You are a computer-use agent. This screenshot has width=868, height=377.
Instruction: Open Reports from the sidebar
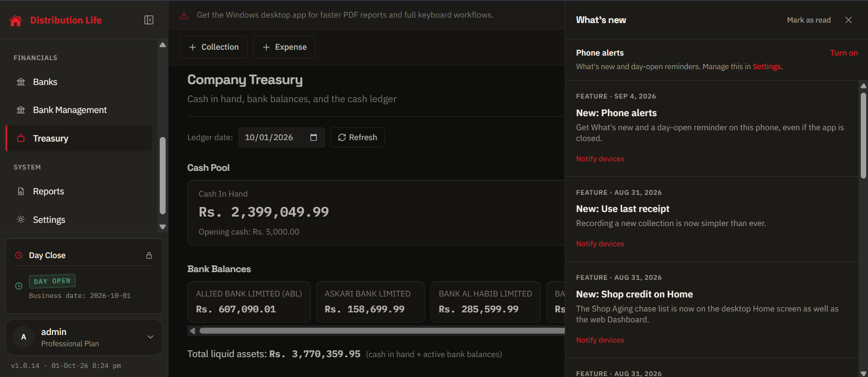click(x=79, y=191)
